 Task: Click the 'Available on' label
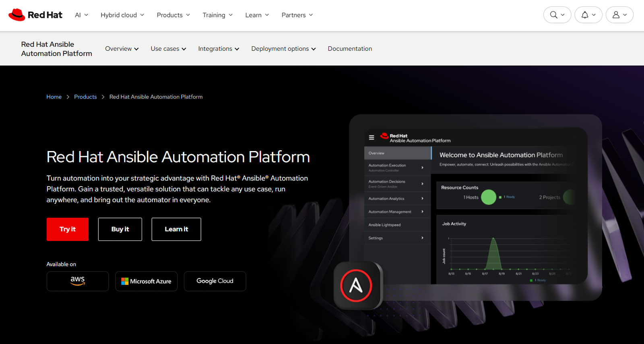point(61,264)
